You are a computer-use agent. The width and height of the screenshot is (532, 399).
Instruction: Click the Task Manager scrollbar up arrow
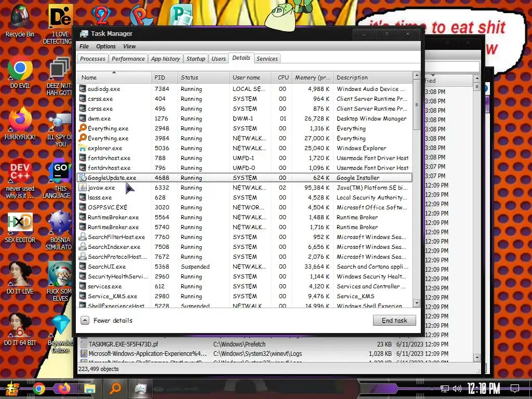[417, 75]
